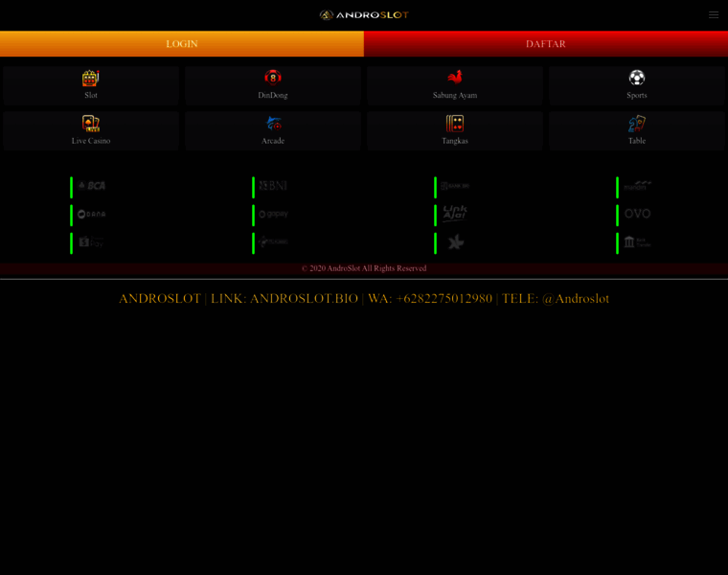Click the 2020 AndroSlot copyright footer text
This screenshot has width=728, height=575.
tap(364, 268)
